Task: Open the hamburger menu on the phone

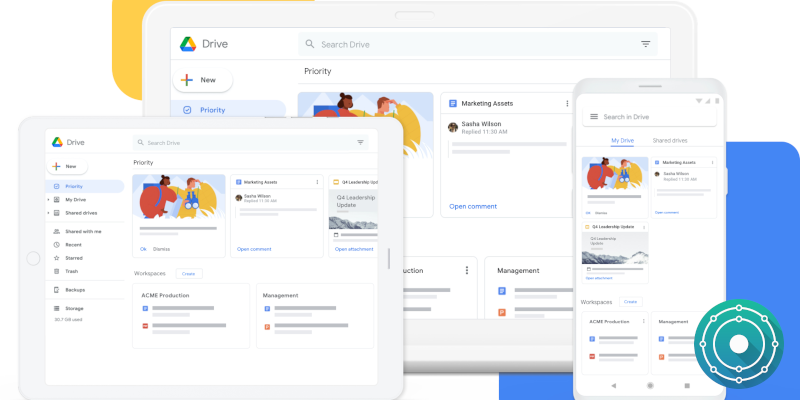Action: pyautogui.click(x=594, y=116)
